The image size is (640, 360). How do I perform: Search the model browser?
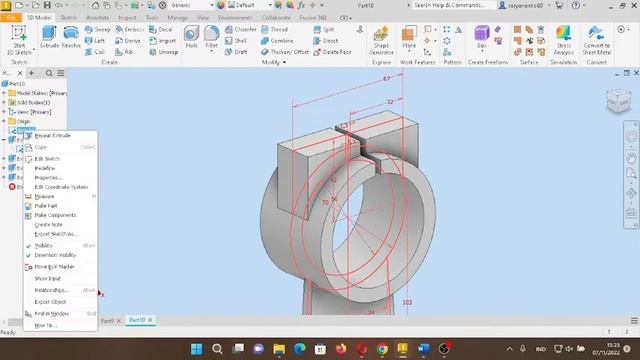tap(49, 73)
